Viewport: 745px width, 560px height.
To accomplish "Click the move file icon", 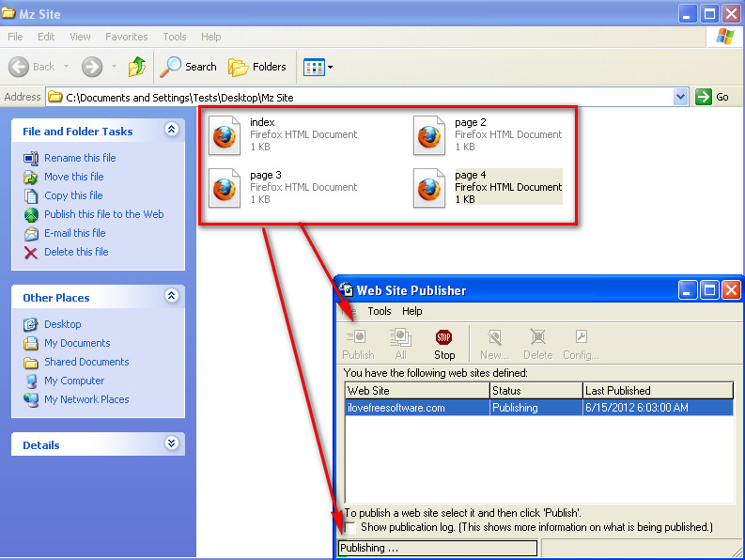I will click(31, 178).
